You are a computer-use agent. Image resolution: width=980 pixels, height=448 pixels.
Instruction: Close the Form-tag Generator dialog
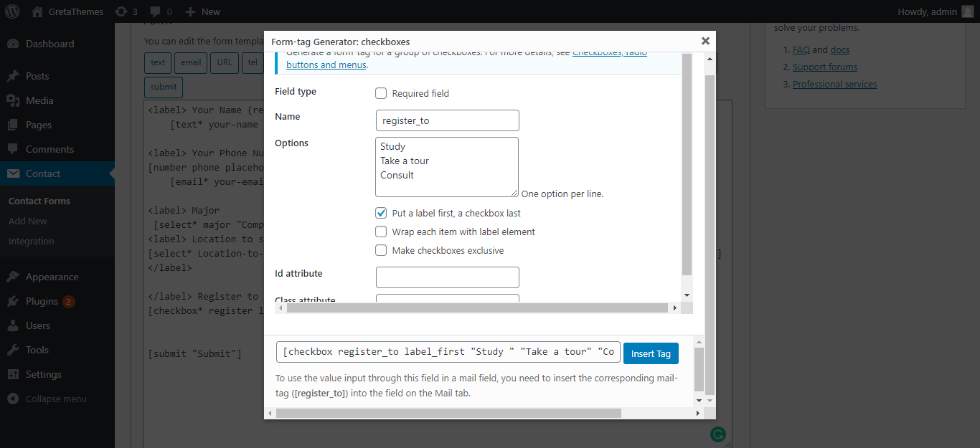(705, 42)
